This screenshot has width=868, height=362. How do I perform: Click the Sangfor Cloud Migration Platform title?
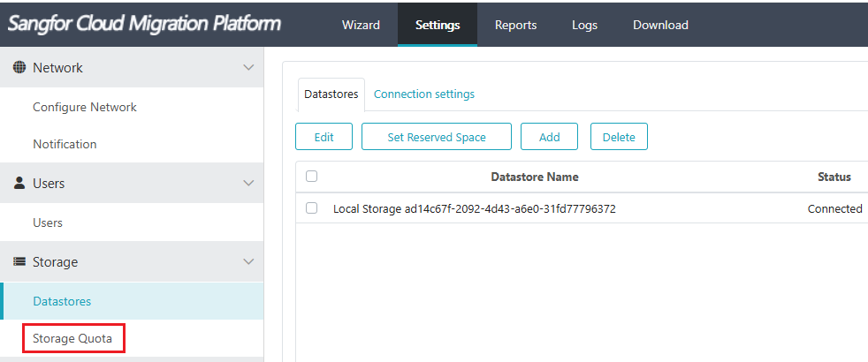[144, 25]
